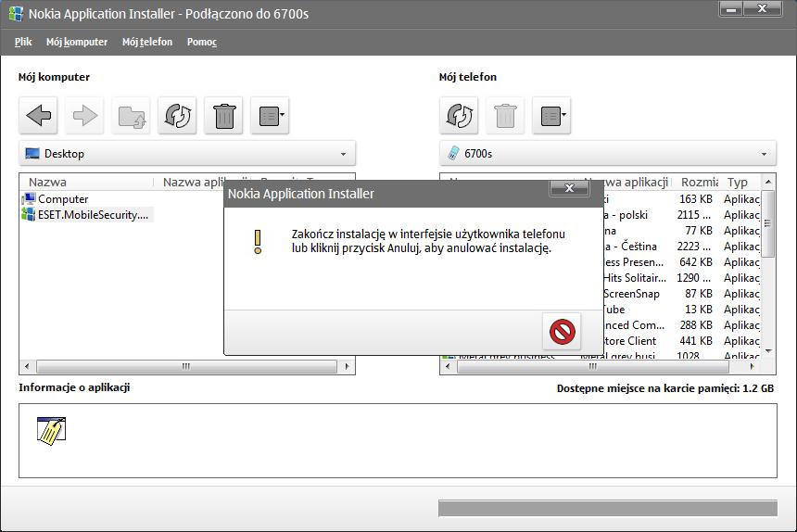The image size is (797, 532).
Task: Click the installation progress bar
Action: 607,509
